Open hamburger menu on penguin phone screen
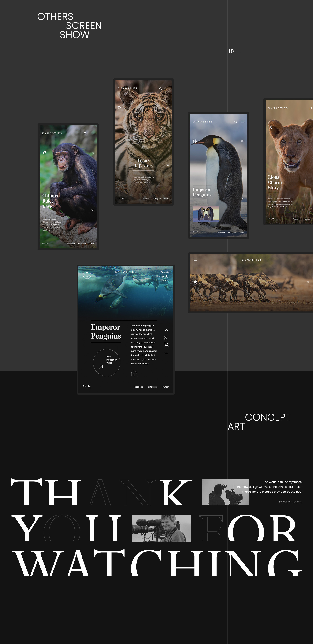This screenshot has height=644, width=313. (x=243, y=122)
